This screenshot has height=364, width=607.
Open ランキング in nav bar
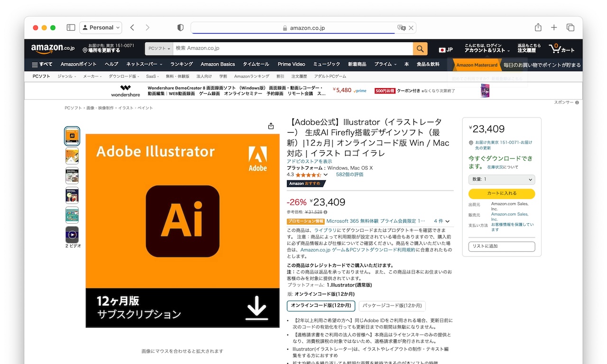182,64
